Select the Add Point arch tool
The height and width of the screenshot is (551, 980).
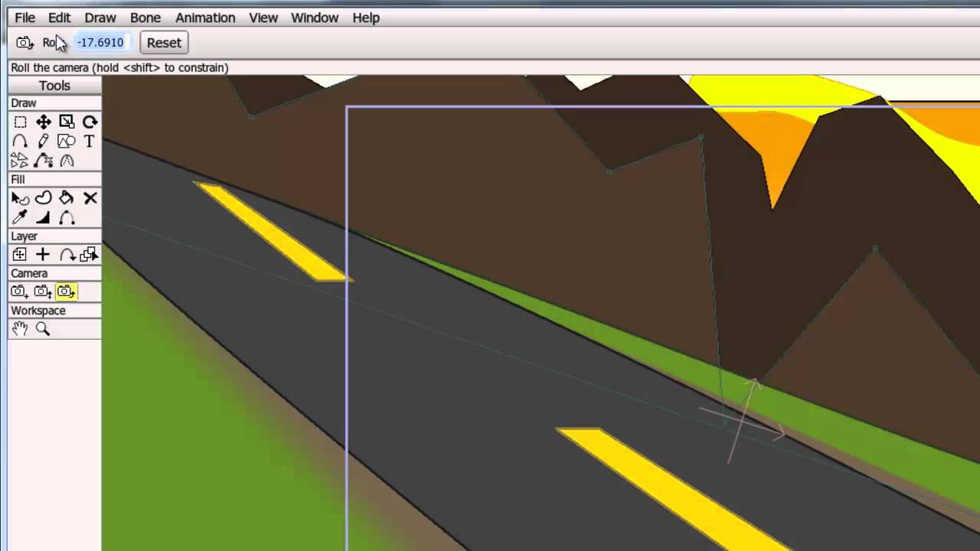tap(20, 141)
